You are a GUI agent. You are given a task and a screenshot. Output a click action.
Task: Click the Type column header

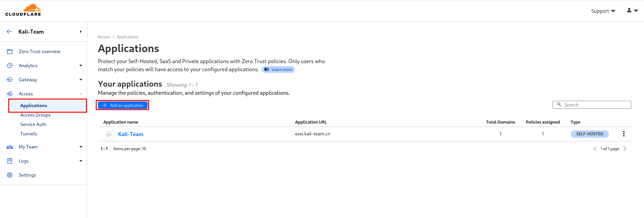575,122
